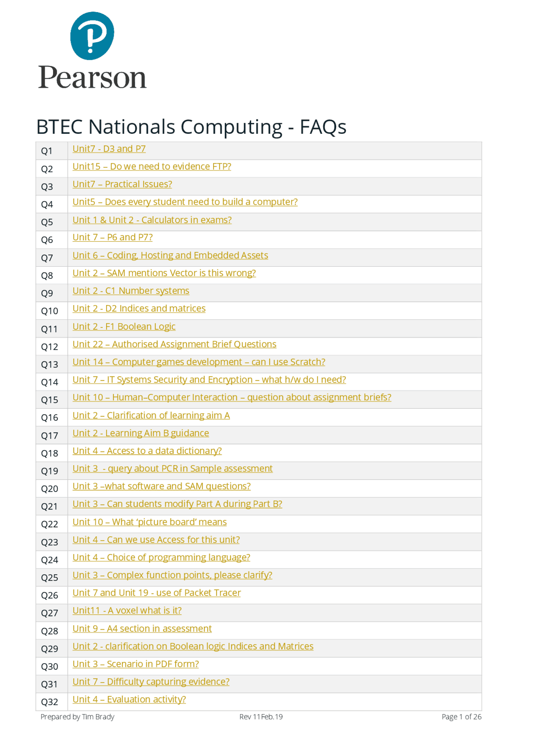Follow the 'picture board' means link
Image resolution: width=535 pixels, height=756 pixels.
coord(149,522)
